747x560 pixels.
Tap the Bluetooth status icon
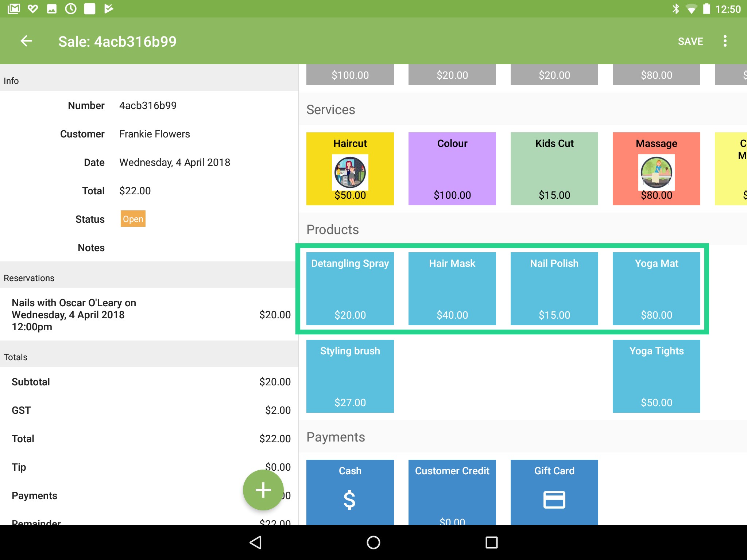tap(676, 9)
